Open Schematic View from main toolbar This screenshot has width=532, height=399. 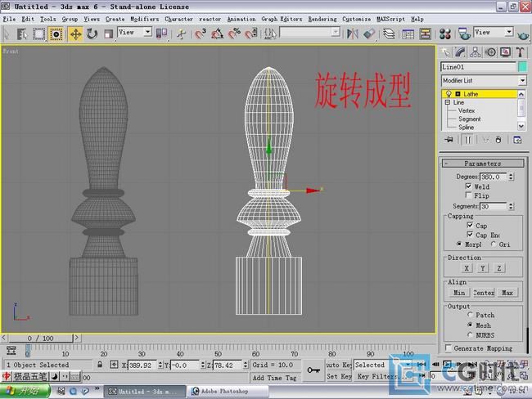(x=425, y=34)
